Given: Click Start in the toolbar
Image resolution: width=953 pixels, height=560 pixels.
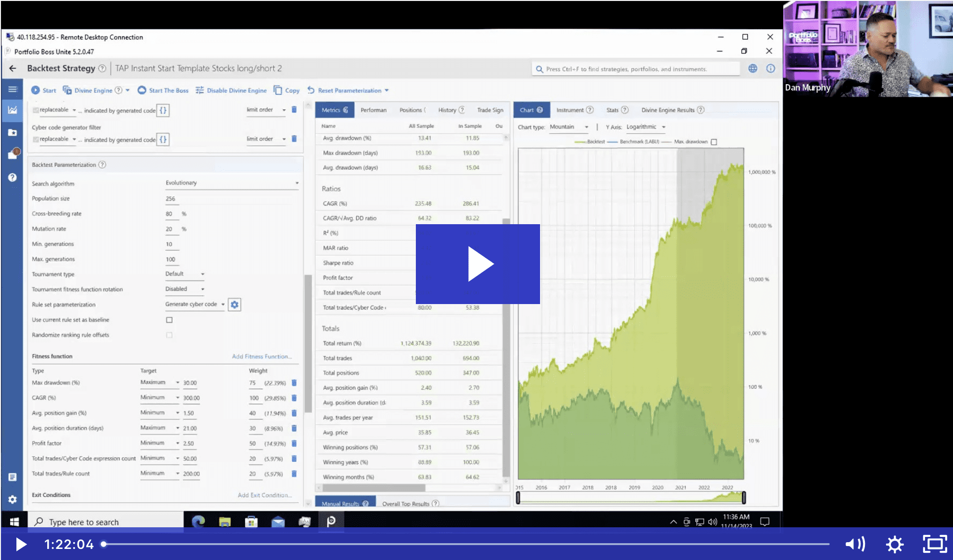Looking at the screenshot, I should (44, 90).
